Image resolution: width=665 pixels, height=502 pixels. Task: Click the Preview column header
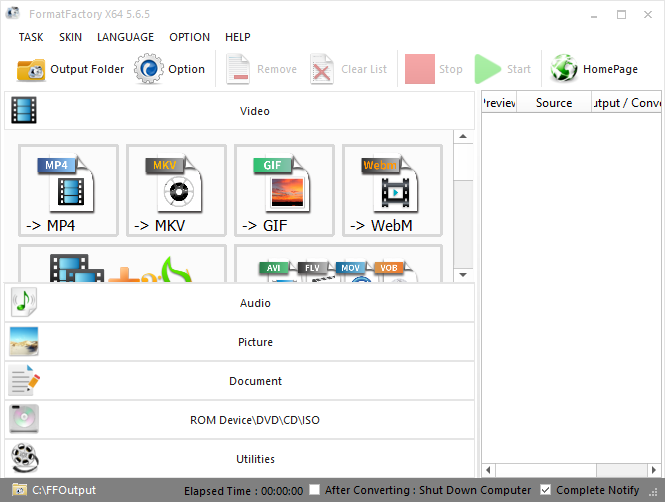[x=499, y=103]
